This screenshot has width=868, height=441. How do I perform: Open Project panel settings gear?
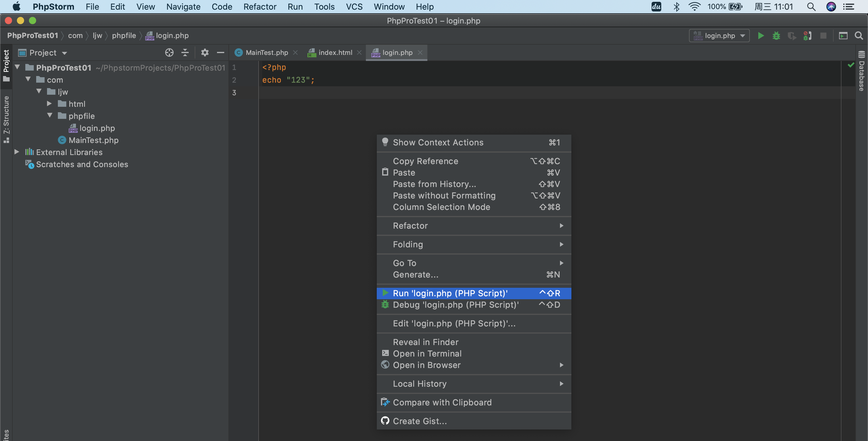point(205,52)
